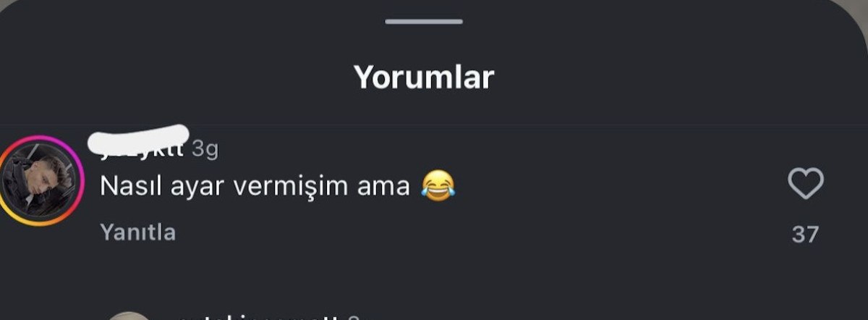The height and width of the screenshot is (320, 868).
Task: Open the scribbled-out username above the comment
Action: [x=139, y=143]
